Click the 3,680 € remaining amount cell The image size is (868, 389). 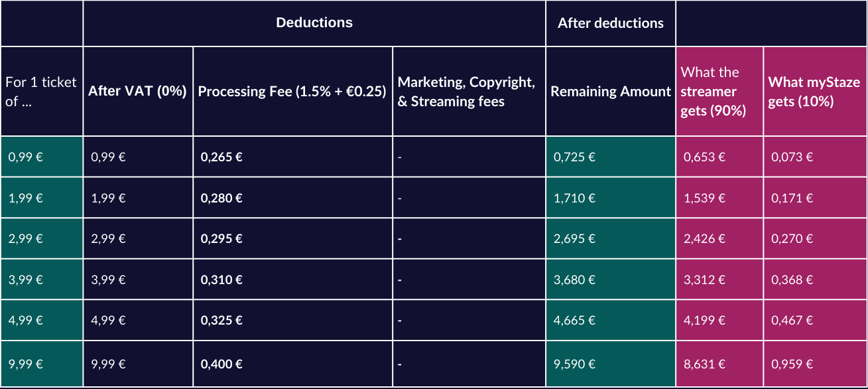pyautogui.click(x=574, y=279)
